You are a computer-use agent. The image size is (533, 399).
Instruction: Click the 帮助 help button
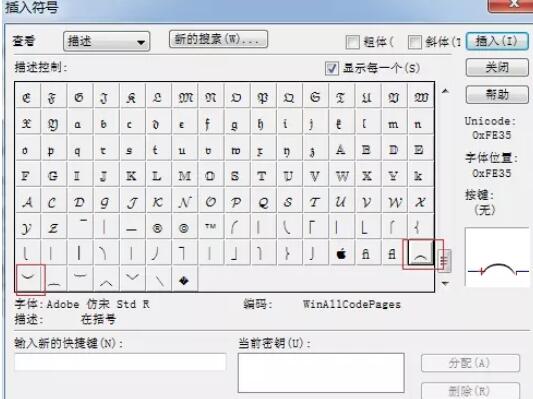pos(497,94)
